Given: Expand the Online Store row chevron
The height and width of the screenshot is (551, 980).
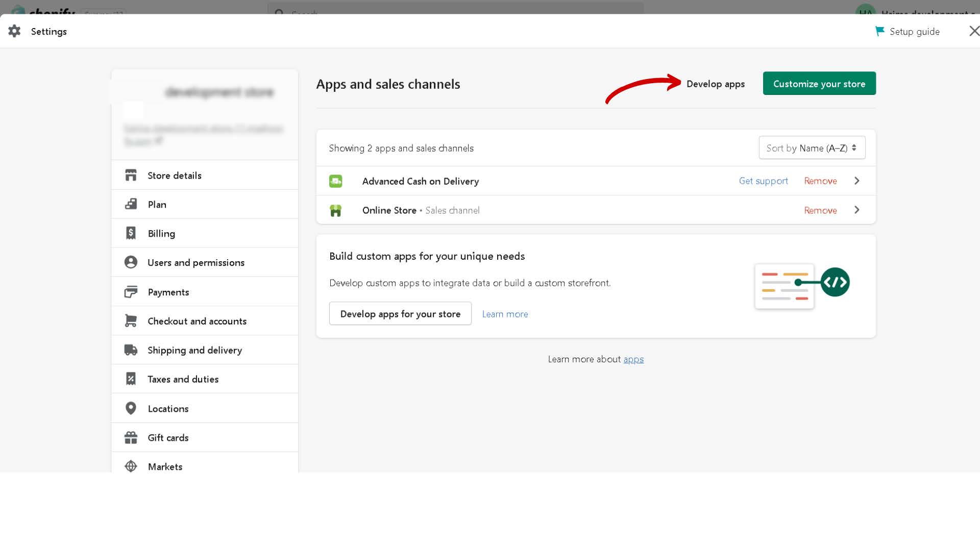Looking at the screenshot, I should coord(857,210).
